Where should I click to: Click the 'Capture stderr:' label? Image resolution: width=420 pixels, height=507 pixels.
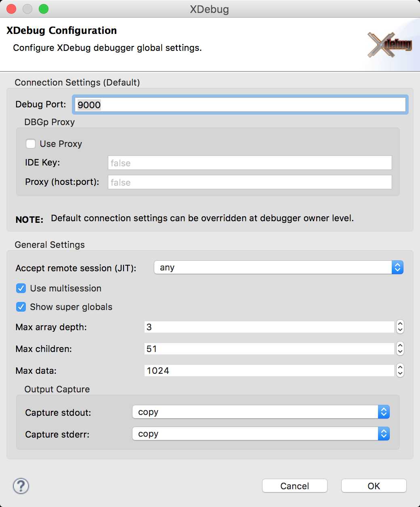57,434
